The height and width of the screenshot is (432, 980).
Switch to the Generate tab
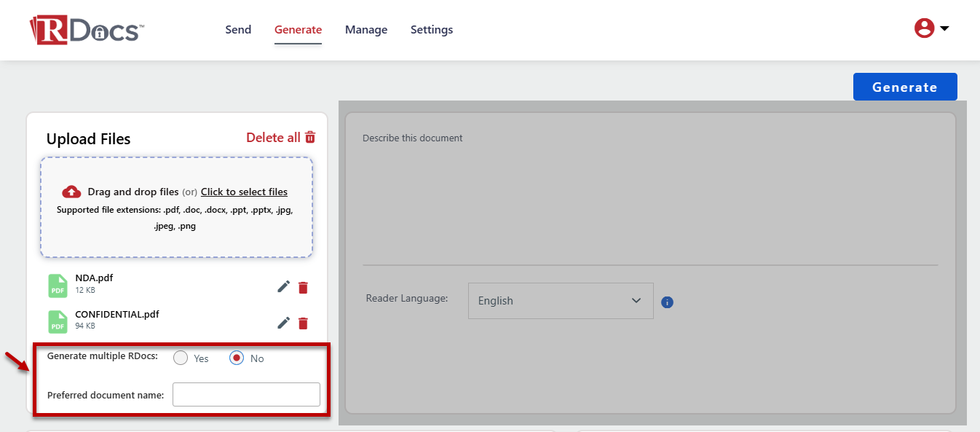298,30
